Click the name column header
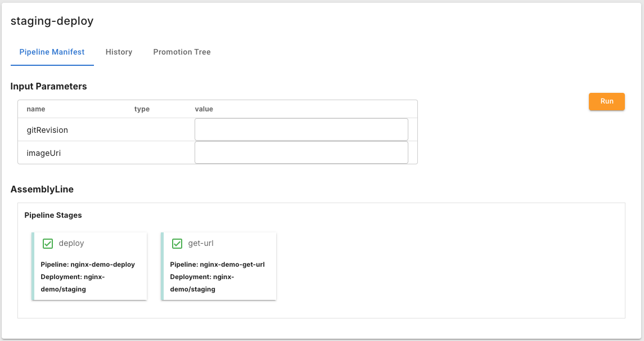This screenshot has height=341, width=644. (x=36, y=109)
